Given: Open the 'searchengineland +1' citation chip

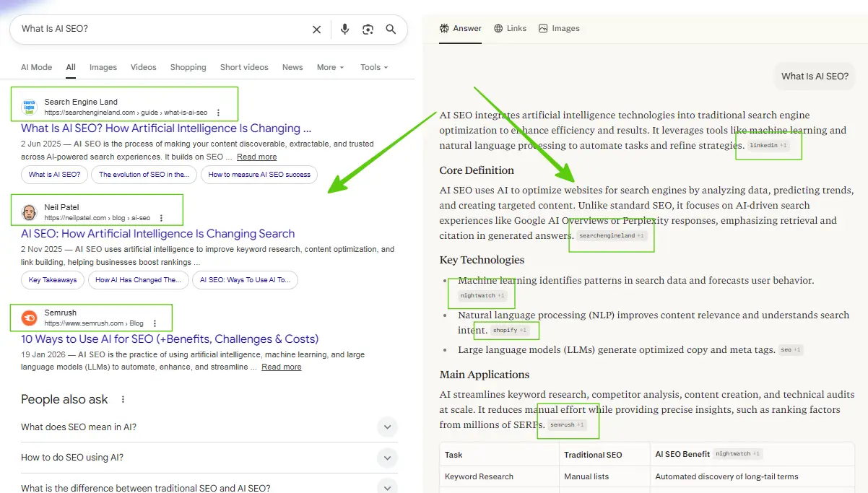Looking at the screenshot, I should [x=611, y=235].
